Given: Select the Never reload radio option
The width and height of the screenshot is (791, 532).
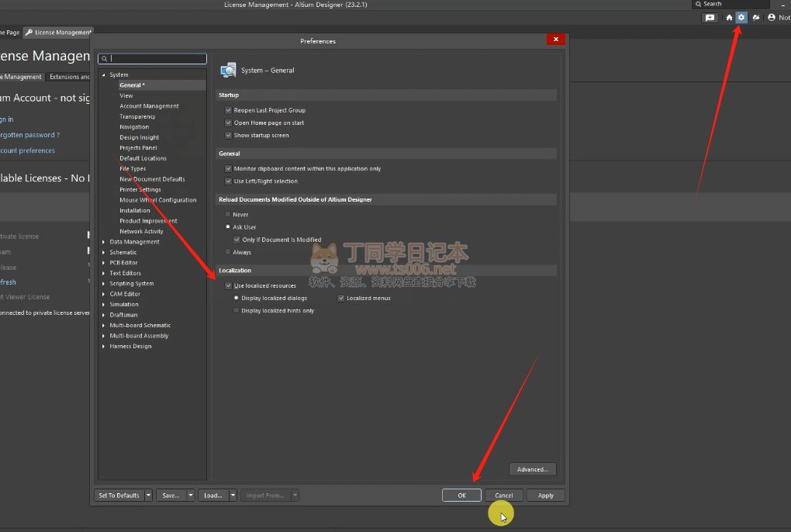Looking at the screenshot, I should [x=227, y=215].
